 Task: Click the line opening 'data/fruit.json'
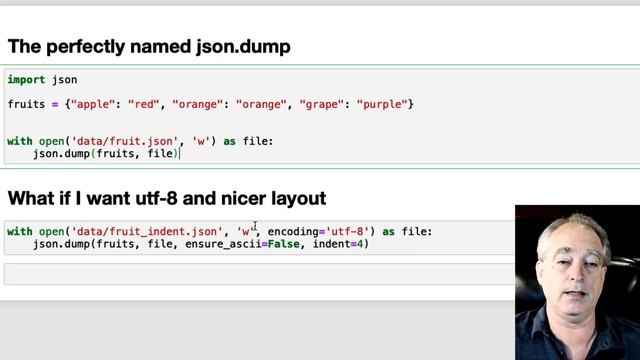[x=140, y=141]
